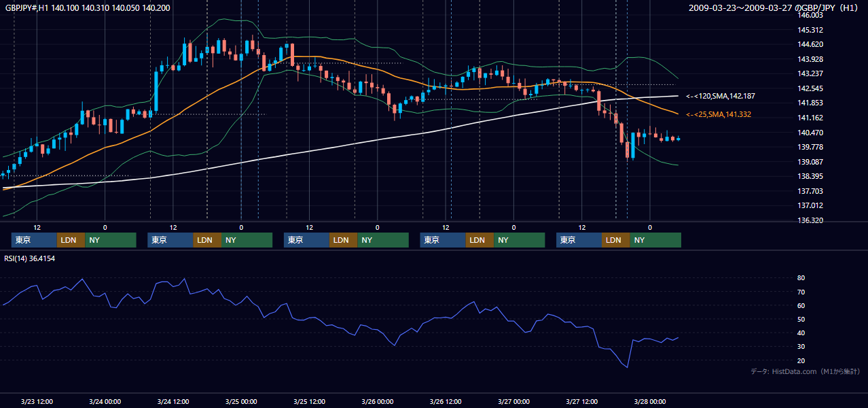
Task: Click price axis value 146.003
Action: [810, 15]
